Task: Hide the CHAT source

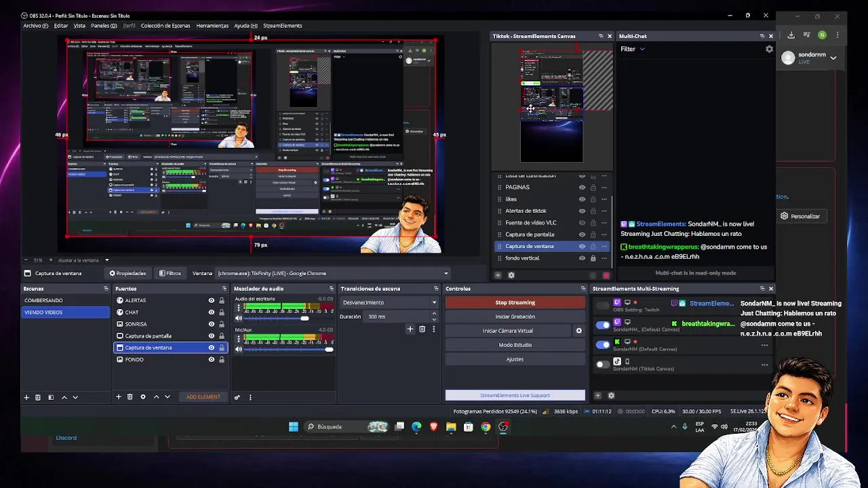Action: (x=212, y=312)
